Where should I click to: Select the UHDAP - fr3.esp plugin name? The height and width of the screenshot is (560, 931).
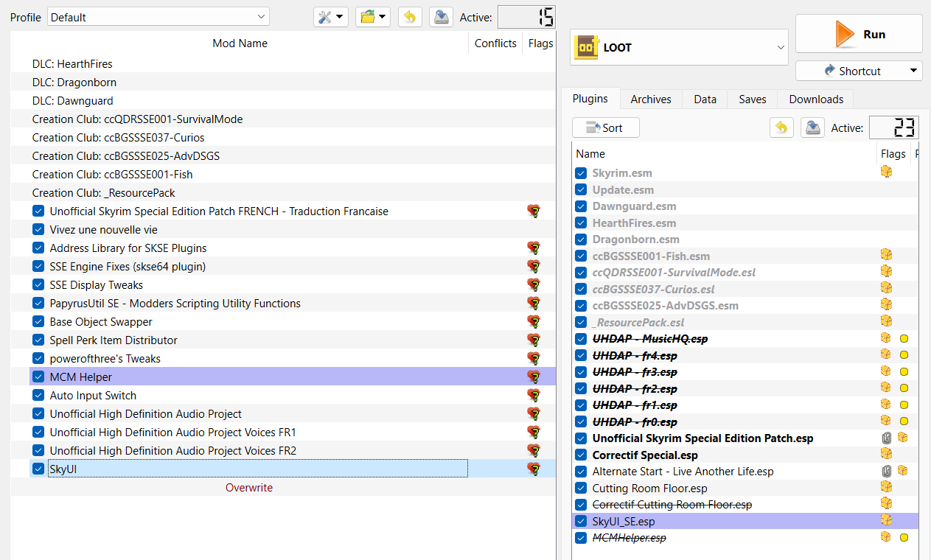point(635,372)
